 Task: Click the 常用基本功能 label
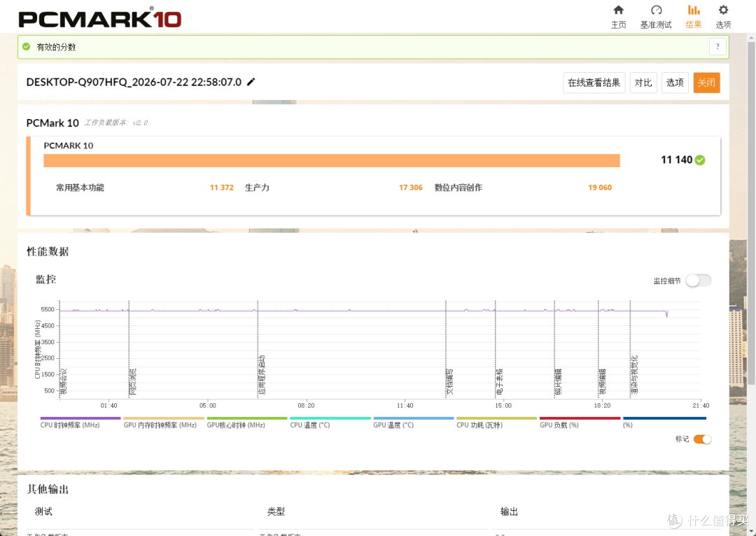click(80, 188)
